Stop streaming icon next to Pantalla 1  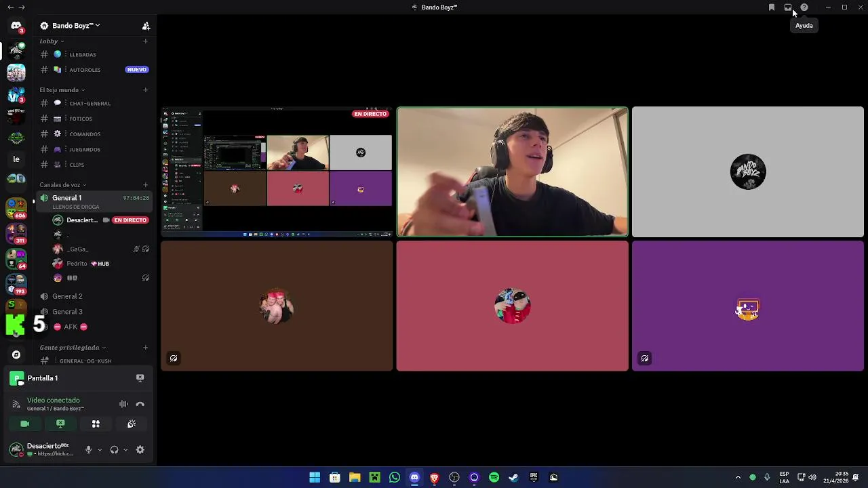point(140,378)
